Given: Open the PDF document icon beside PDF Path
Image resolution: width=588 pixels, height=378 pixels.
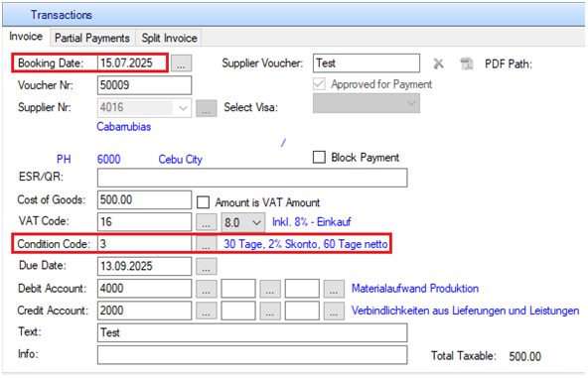Looking at the screenshot, I should (x=467, y=63).
